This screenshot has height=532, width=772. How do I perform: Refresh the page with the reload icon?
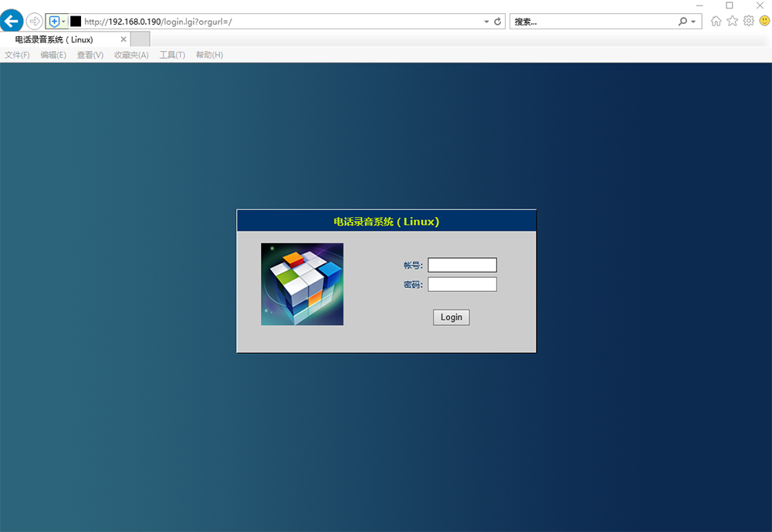coord(498,22)
